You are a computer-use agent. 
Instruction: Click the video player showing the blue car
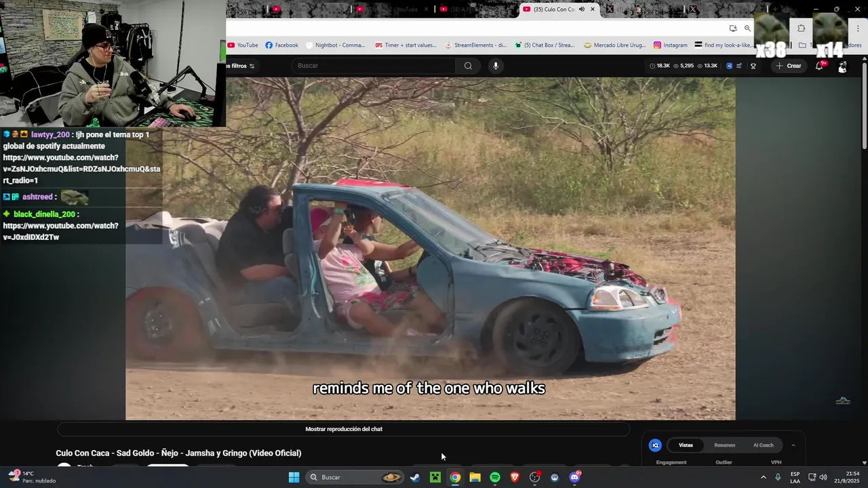(430, 248)
